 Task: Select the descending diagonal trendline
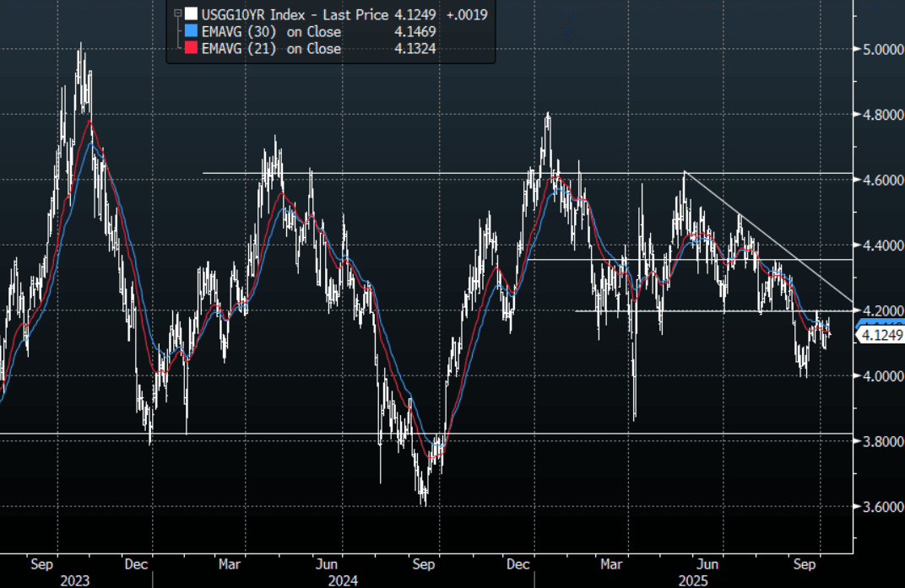click(760, 232)
